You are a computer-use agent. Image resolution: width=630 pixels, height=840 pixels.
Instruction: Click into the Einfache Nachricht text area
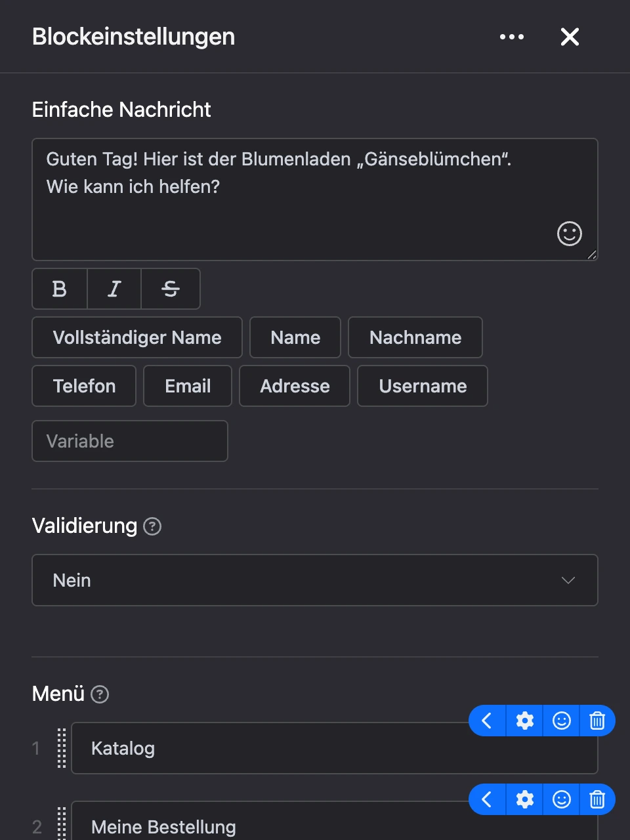click(315, 199)
